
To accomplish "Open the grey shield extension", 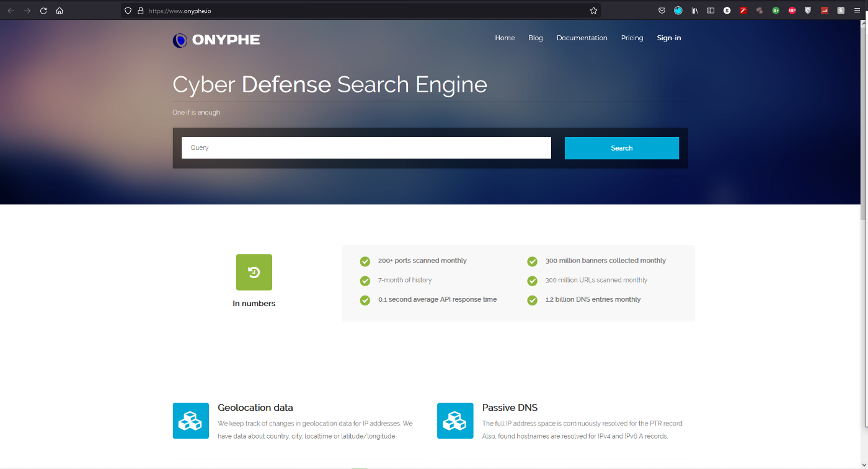I will tap(808, 11).
